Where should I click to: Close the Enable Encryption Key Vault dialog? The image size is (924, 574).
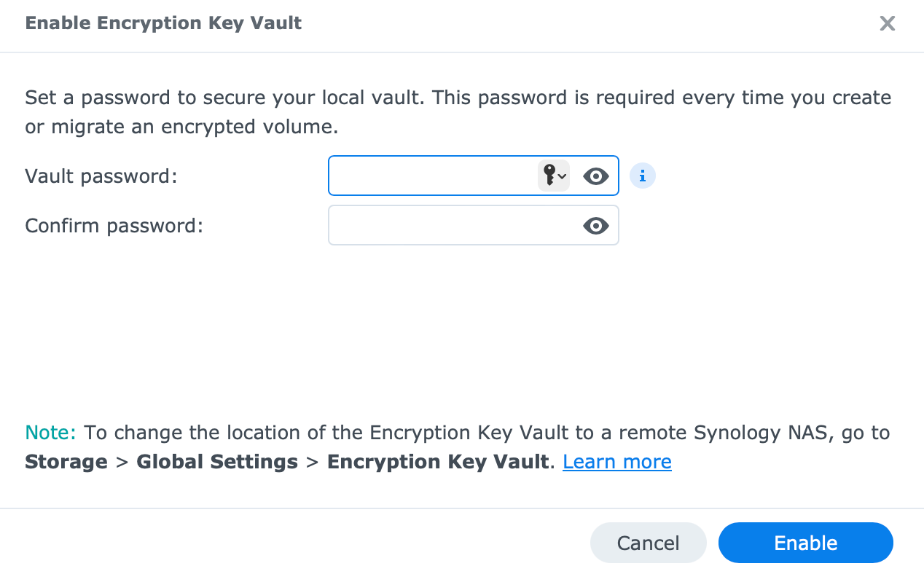(x=887, y=23)
